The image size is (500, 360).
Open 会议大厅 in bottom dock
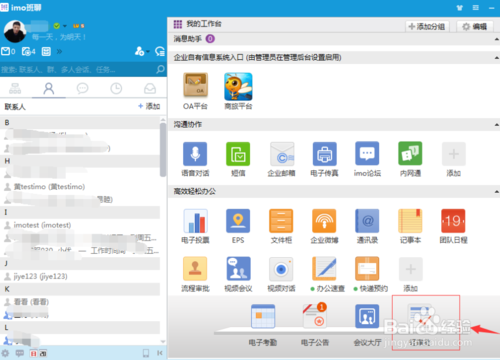pyautogui.click(x=367, y=316)
